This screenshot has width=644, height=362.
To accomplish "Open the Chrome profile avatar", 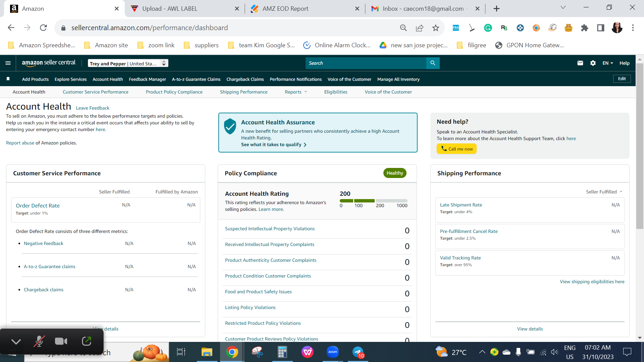I will pos(617,28).
